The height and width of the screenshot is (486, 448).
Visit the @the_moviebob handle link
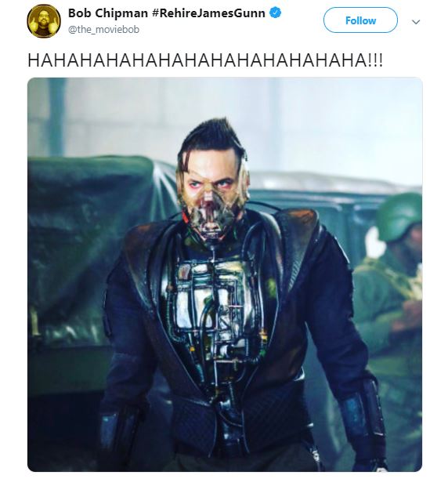(x=103, y=30)
